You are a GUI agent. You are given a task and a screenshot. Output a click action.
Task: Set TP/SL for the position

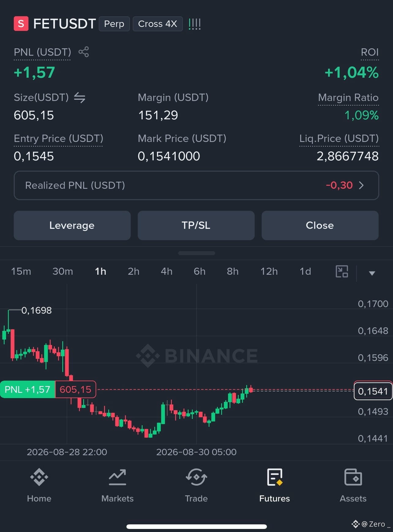tap(196, 225)
